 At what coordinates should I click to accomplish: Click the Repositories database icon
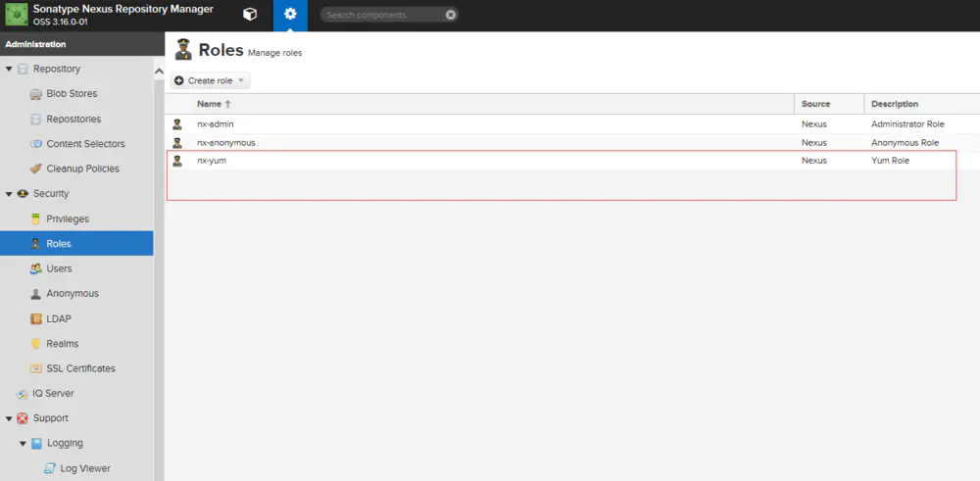pos(35,119)
